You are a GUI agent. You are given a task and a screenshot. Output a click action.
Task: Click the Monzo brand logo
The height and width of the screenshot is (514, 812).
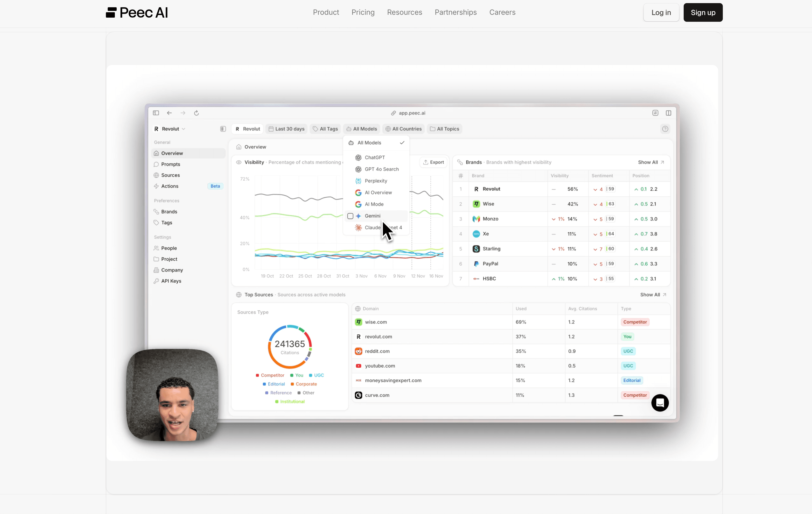[476, 219]
